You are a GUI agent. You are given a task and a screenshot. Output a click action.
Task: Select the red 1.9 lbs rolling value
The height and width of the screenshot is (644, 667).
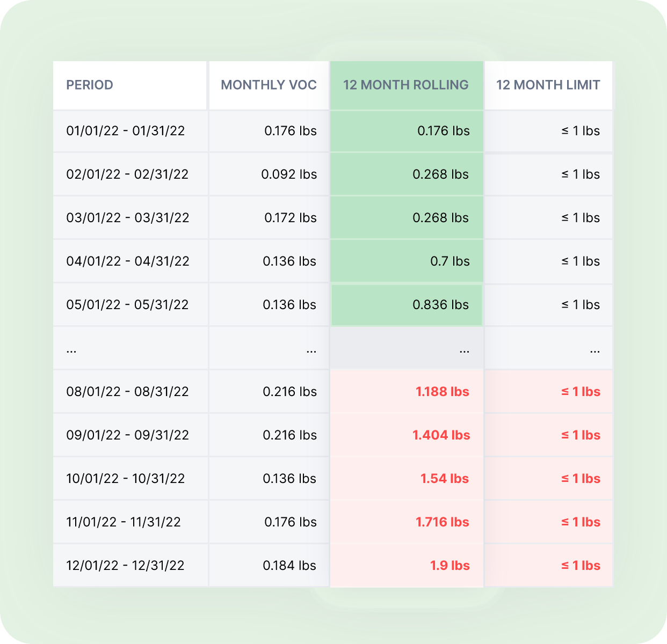point(450,566)
